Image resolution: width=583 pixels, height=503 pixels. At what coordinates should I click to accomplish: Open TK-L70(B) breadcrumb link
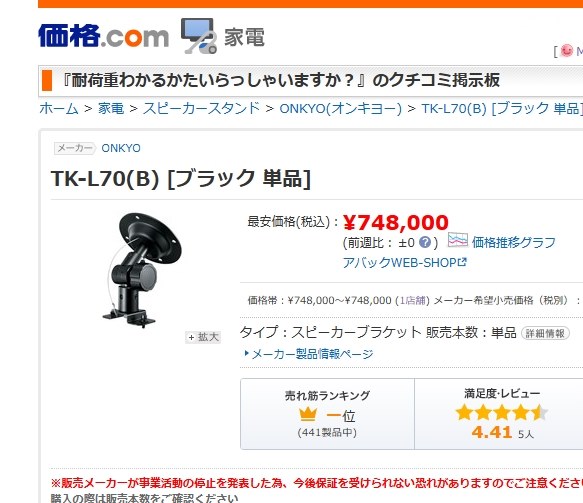tap(502, 109)
